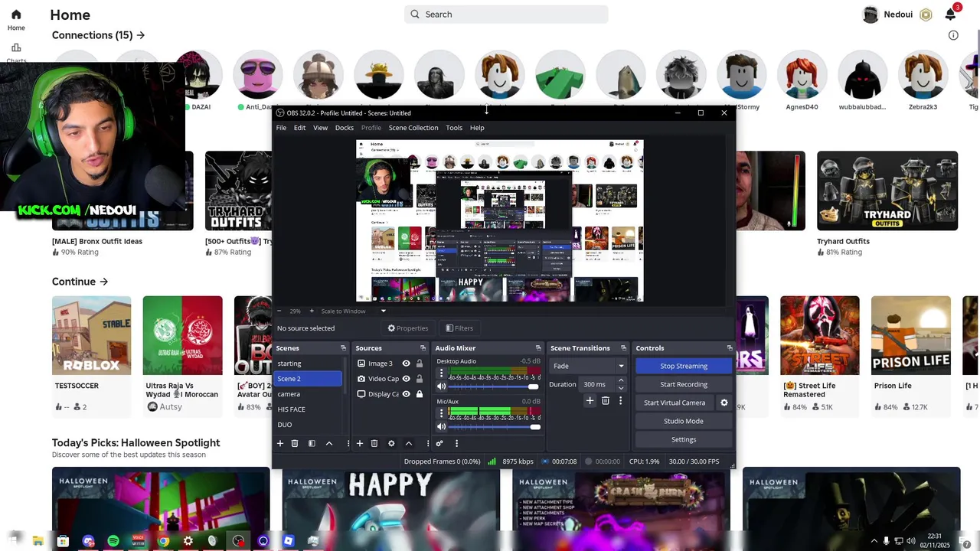Open scene filters icon in Scenes toolbar

click(312, 443)
